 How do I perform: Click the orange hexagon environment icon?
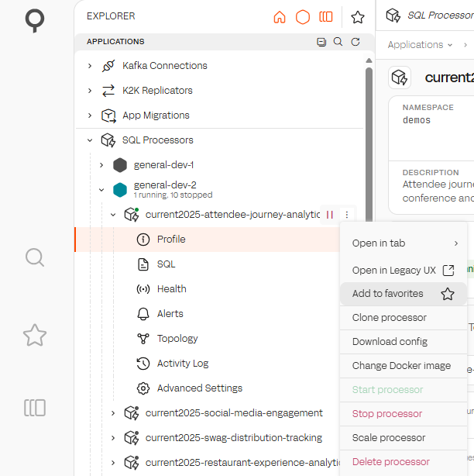(x=303, y=17)
